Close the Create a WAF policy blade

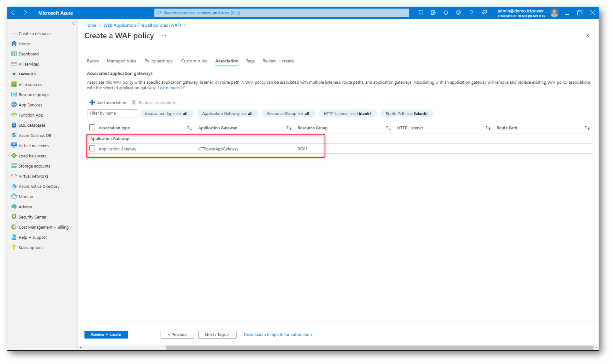(587, 36)
